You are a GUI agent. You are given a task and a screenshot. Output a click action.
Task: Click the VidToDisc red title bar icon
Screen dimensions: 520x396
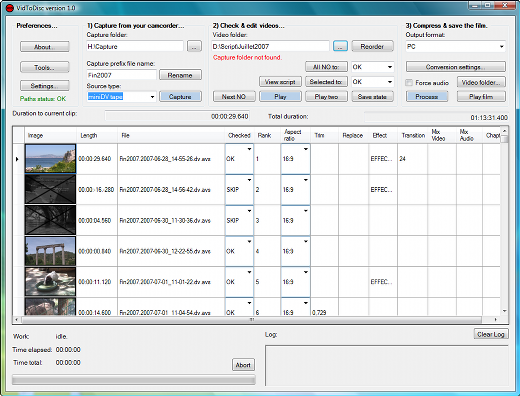coord(10,8)
